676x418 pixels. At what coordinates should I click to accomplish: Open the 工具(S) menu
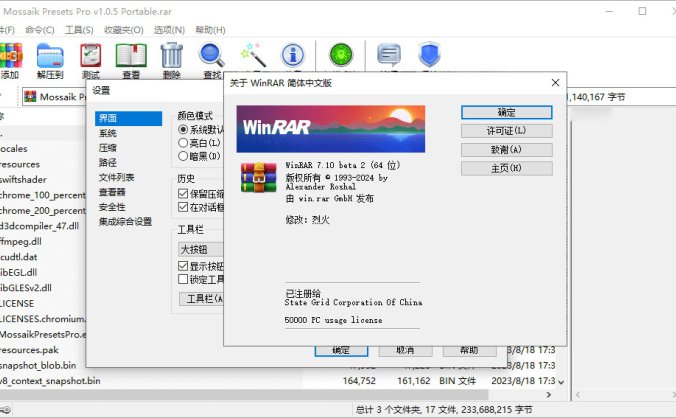(79, 30)
